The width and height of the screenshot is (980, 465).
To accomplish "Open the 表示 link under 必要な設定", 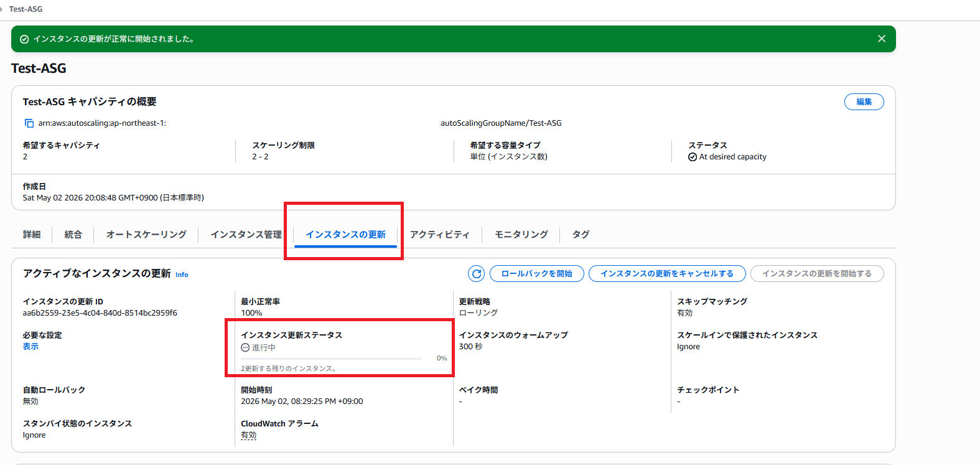I will tap(30, 346).
